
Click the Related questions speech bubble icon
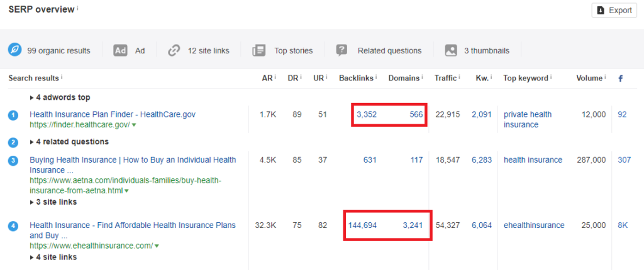pos(342,50)
